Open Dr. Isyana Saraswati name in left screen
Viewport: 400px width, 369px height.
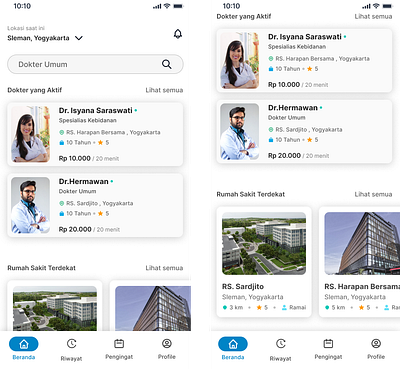coord(95,110)
